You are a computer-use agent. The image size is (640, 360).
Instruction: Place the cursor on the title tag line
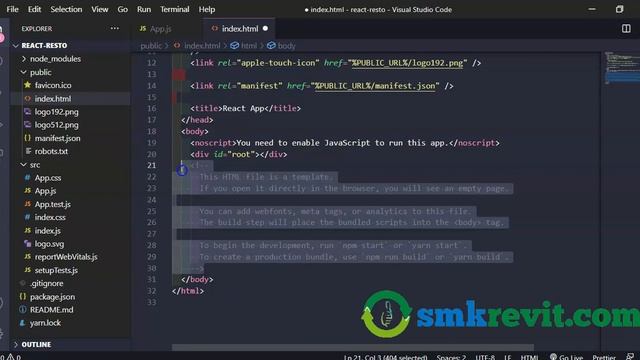(245, 109)
